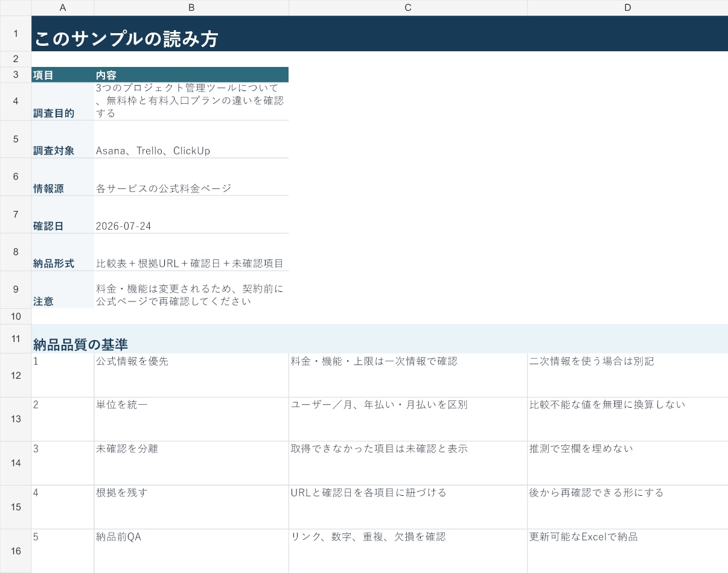Select row 12 header
728x573 pixels.
(16, 375)
